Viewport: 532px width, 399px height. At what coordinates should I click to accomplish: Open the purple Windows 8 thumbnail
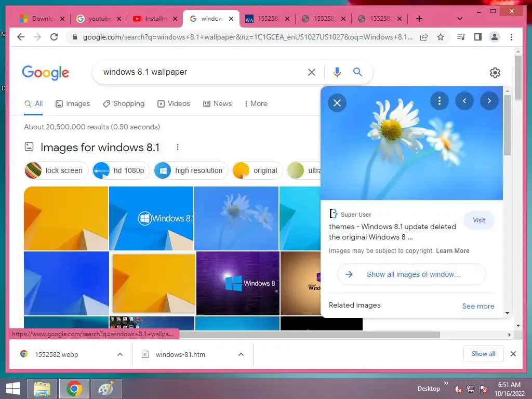238,283
